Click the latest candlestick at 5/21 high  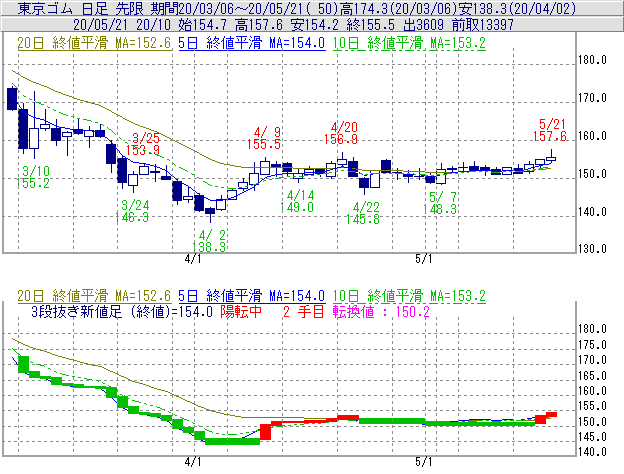pyautogui.click(x=551, y=156)
